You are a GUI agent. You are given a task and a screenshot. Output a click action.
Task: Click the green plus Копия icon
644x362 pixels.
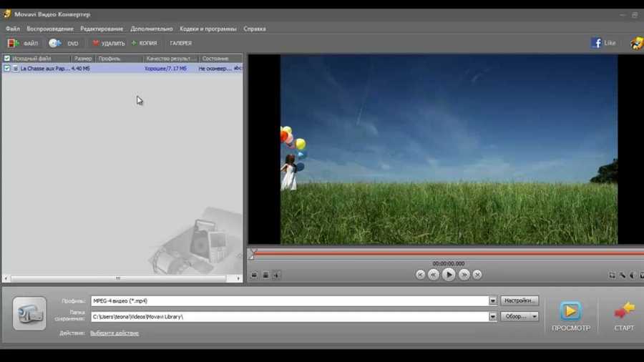(x=134, y=44)
